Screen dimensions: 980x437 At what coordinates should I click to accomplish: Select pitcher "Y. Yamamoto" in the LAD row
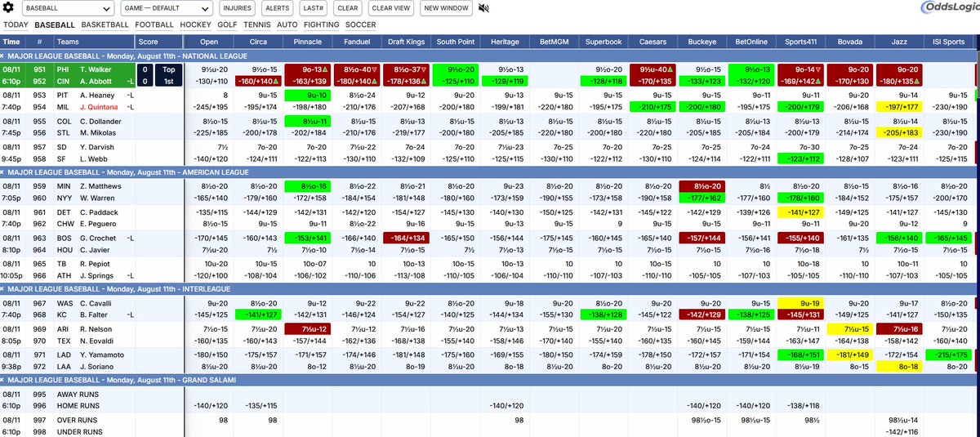(101, 355)
